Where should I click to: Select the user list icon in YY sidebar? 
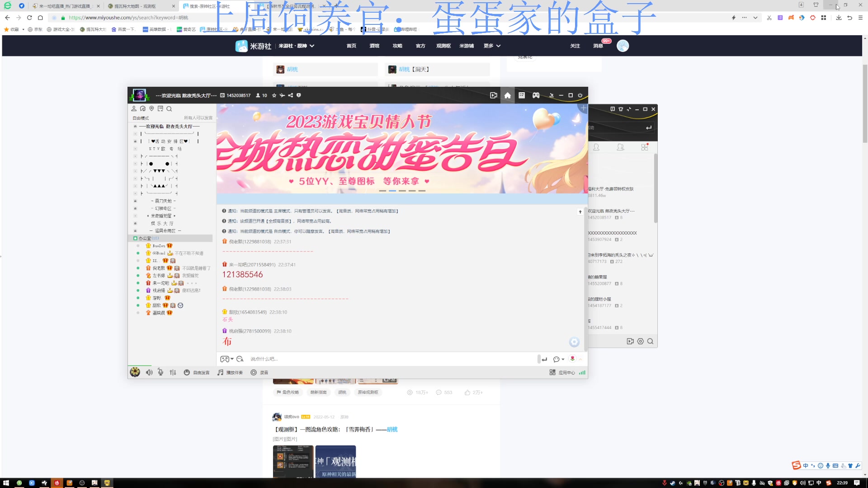click(x=134, y=108)
